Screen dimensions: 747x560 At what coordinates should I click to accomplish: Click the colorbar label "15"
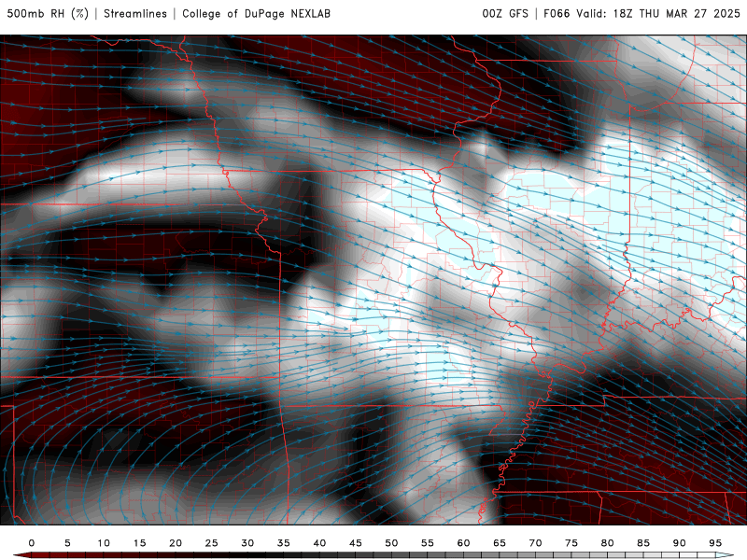[139, 543]
